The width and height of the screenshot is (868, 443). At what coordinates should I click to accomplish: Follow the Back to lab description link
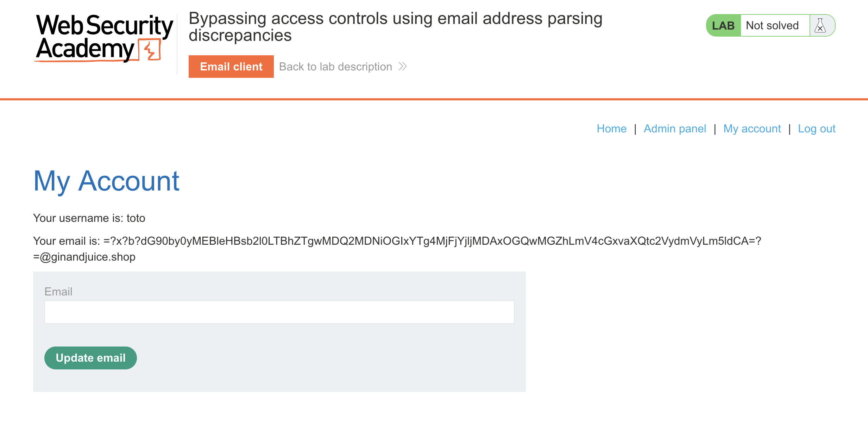point(335,66)
